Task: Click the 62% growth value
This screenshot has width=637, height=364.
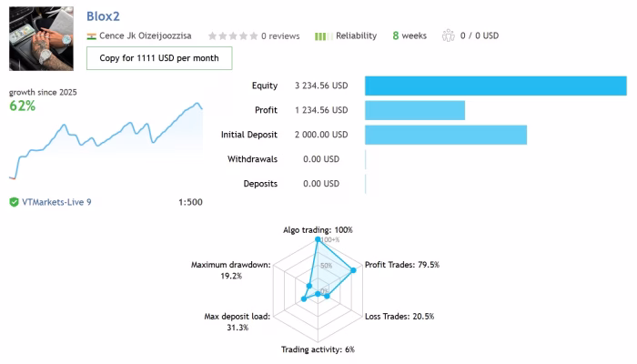Action: point(23,106)
